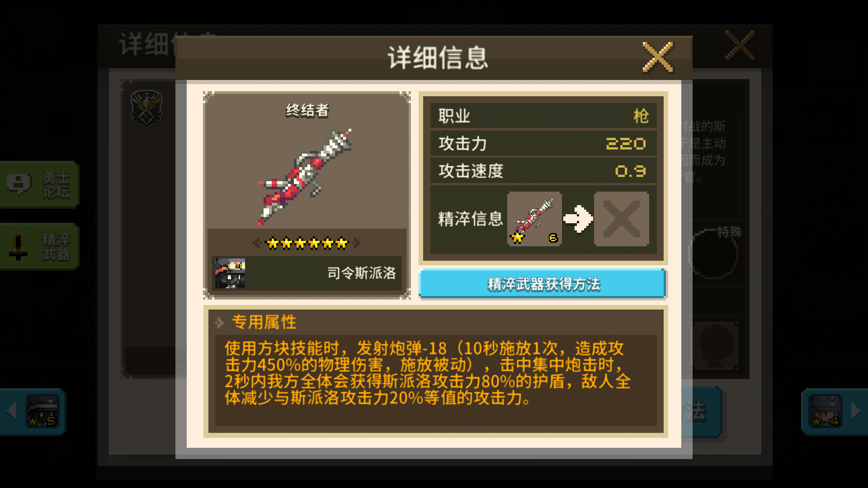Select the 职业 枪 class row
This screenshot has width=868, height=488.
click(543, 116)
